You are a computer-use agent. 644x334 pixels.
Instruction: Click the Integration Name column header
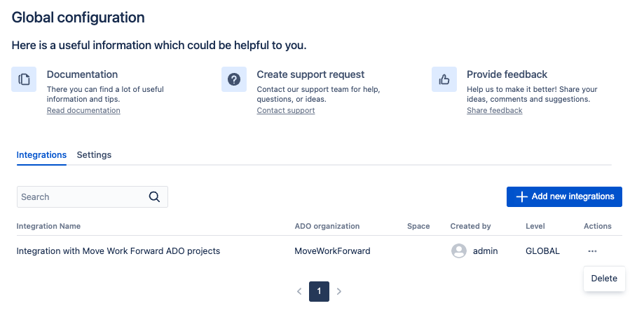pos(48,227)
